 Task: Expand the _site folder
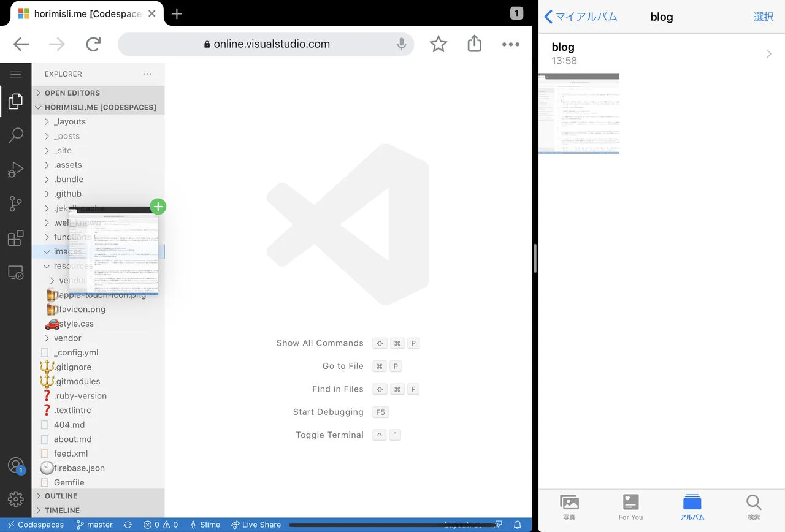tap(98, 150)
